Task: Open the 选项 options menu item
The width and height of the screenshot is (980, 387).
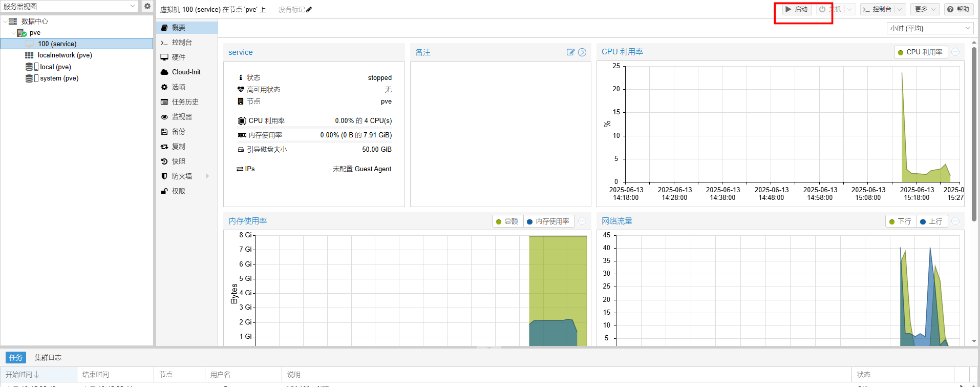Action: 187,87
